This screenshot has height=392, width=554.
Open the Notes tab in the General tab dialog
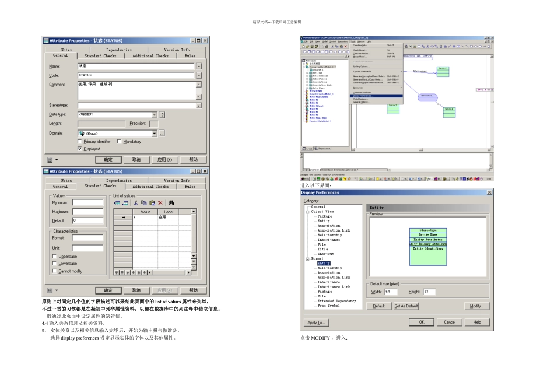click(x=66, y=50)
